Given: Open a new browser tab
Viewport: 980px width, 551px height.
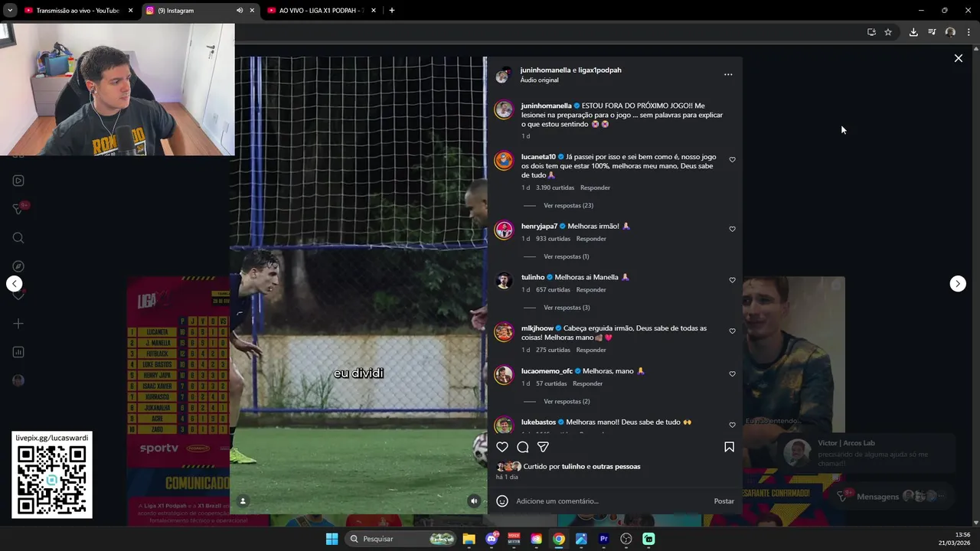Looking at the screenshot, I should click(x=392, y=11).
